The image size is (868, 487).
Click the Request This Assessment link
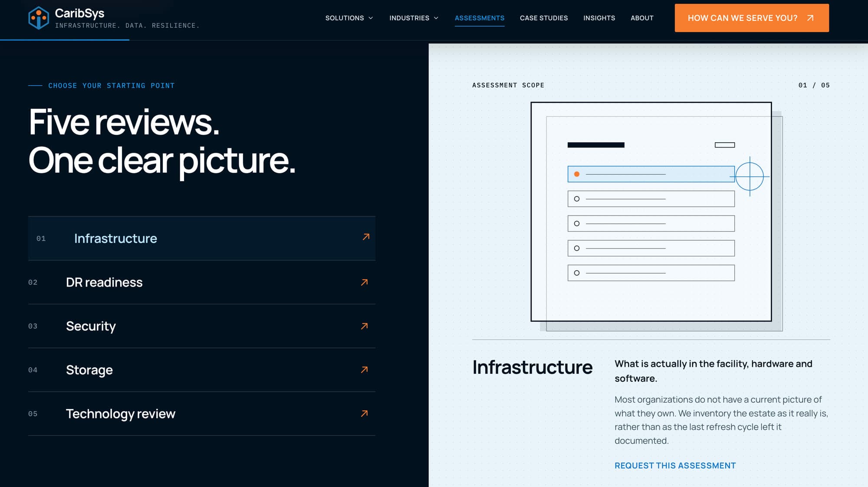(675, 465)
